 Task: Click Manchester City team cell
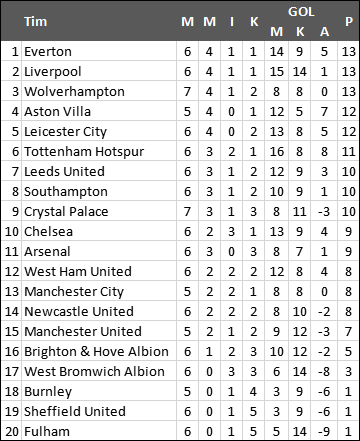(99, 291)
